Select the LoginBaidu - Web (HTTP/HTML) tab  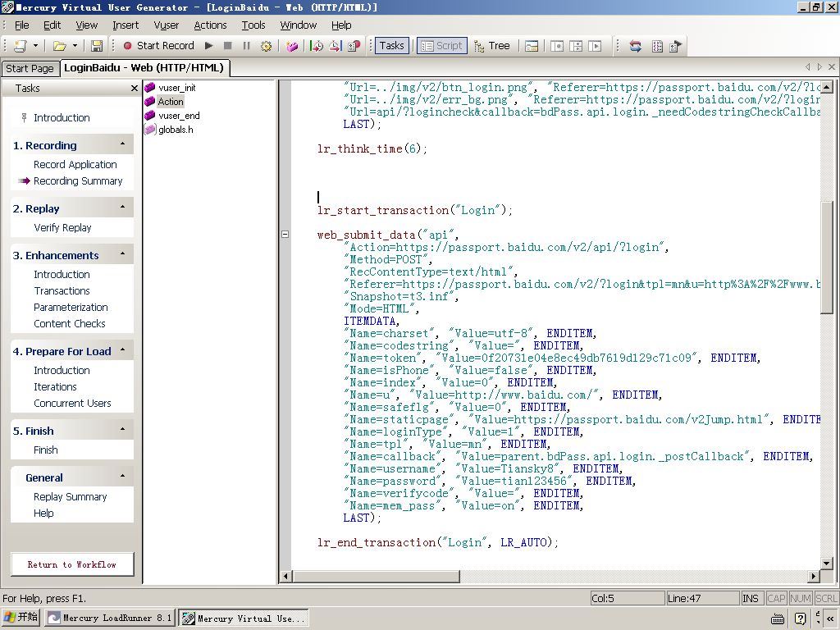[x=144, y=67]
